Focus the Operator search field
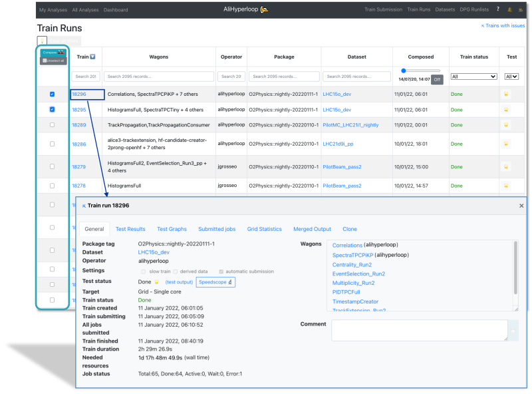The image size is (532, 394). click(231, 77)
